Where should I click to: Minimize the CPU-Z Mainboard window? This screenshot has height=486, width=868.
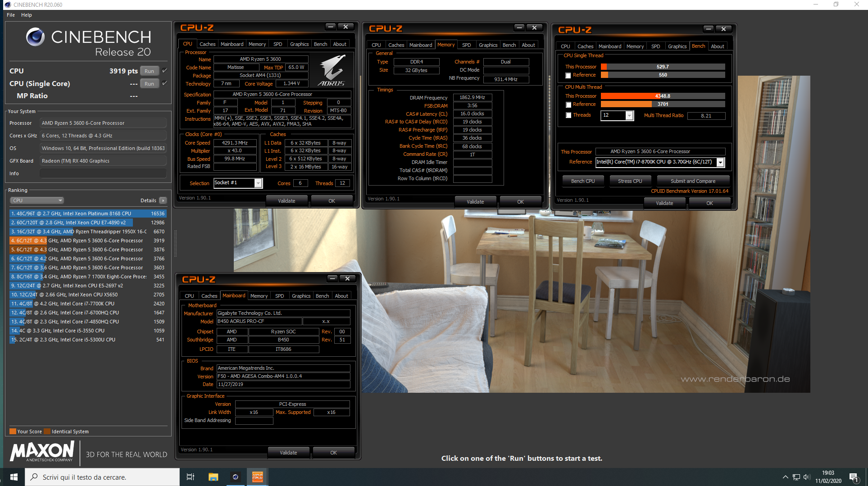[x=332, y=278]
